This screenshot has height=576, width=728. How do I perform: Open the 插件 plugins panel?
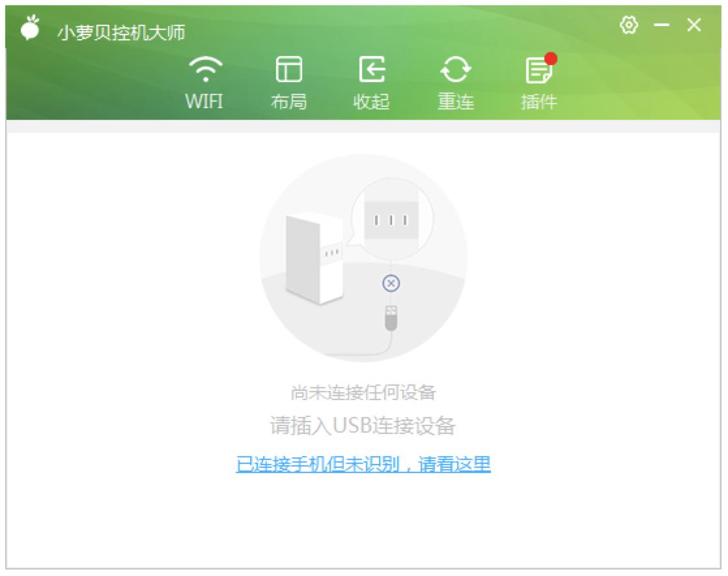pos(539,81)
